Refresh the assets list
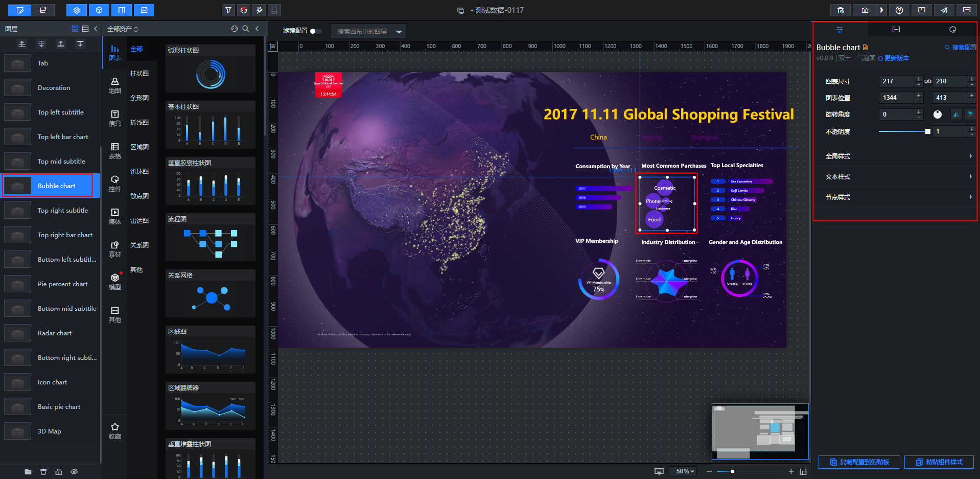 [x=235, y=29]
